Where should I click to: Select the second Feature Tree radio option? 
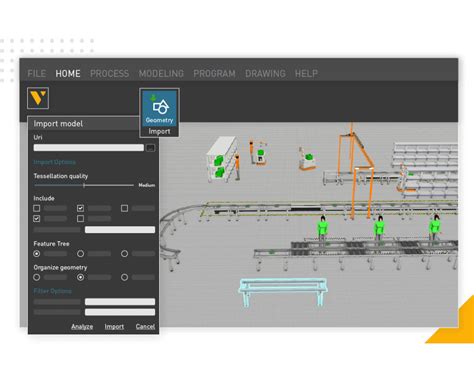click(x=80, y=254)
